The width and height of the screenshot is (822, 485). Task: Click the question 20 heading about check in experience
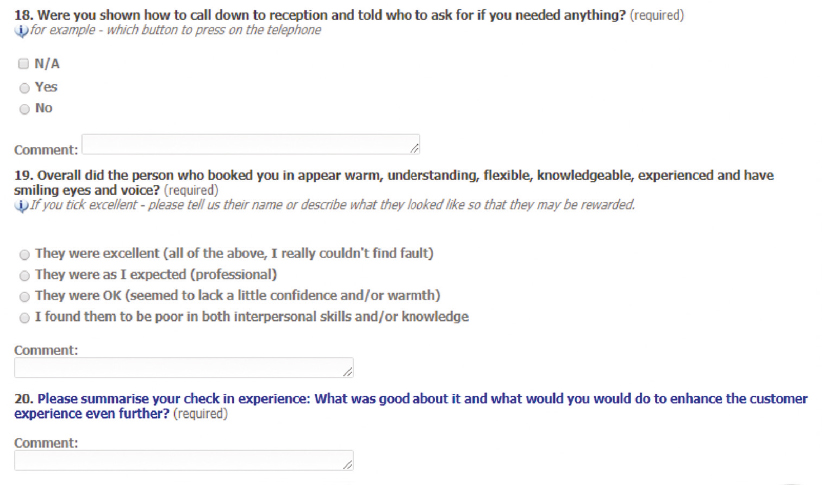pyautogui.click(x=411, y=406)
